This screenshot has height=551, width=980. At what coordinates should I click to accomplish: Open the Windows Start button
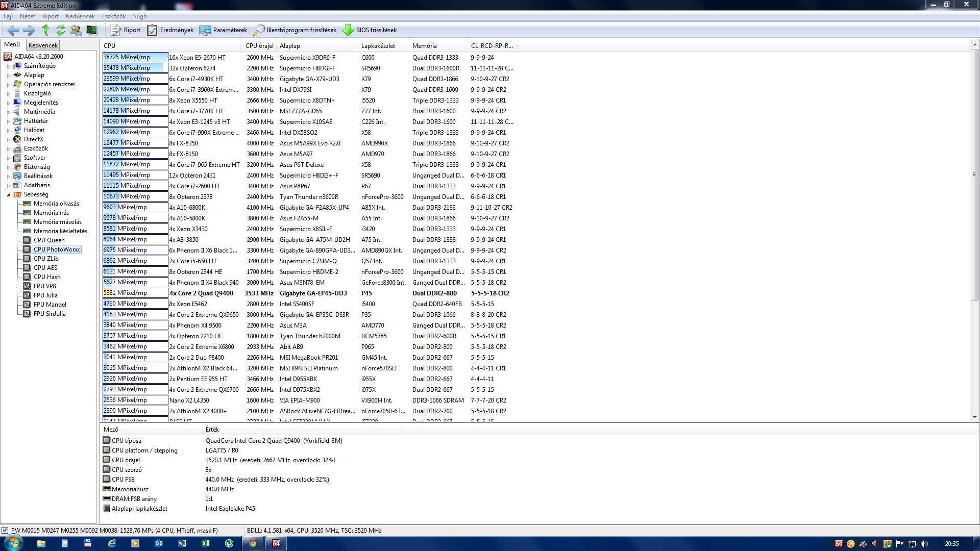click(13, 543)
